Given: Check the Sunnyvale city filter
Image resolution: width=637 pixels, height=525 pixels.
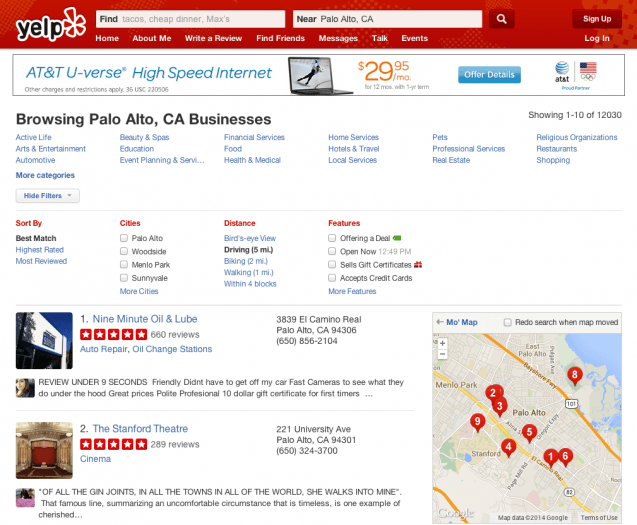Looking at the screenshot, I should [124, 278].
